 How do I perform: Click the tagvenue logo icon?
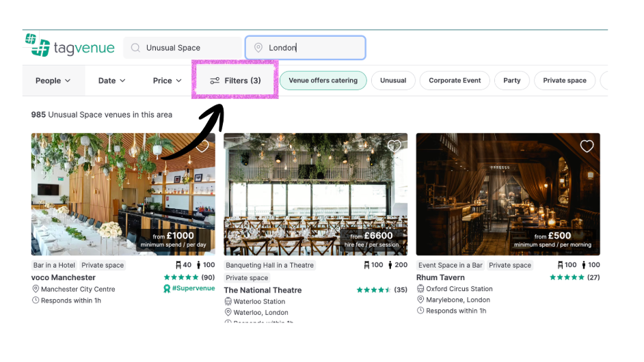coord(38,45)
